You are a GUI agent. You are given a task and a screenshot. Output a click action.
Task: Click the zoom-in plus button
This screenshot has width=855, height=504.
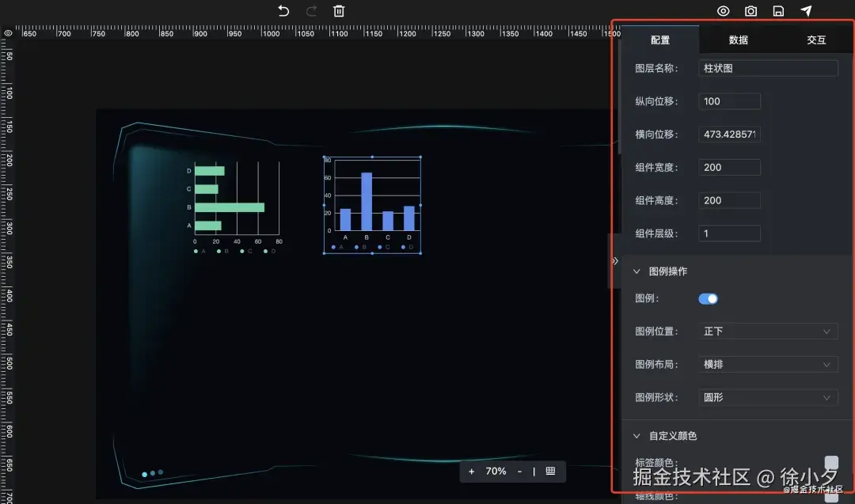tap(471, 472)
